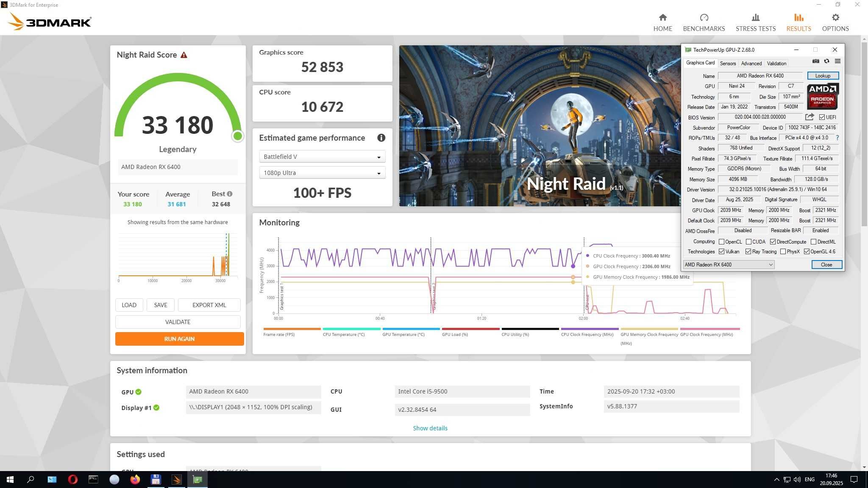Screen dimensions: 868x488
Task: Click the LOAD button
Action: (x=129, y=305)
